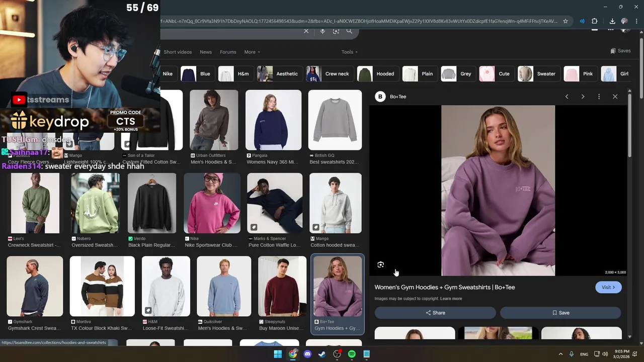Open the Nike pink sweatshirt thumbnail
The width and height of the screenshot is (644, 362).
coord(212,203)
